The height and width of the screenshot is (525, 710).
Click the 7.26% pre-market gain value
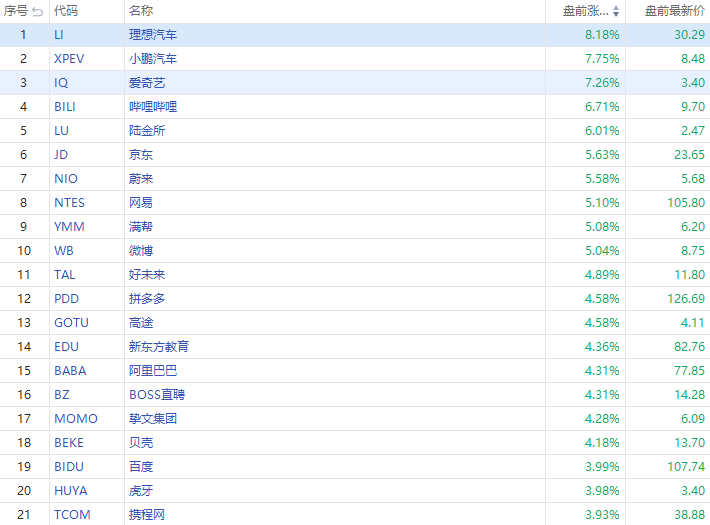tap(602, 83)
